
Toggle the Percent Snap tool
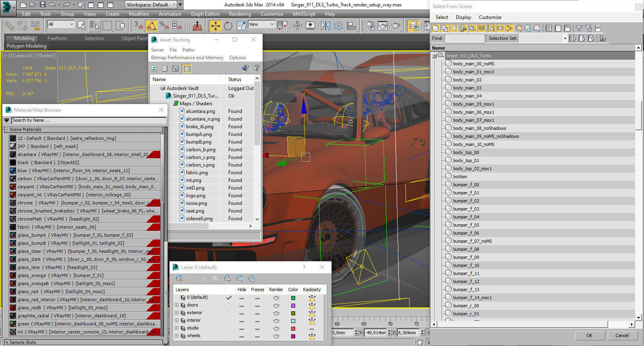pyautogui.click(x=164, y=26)
